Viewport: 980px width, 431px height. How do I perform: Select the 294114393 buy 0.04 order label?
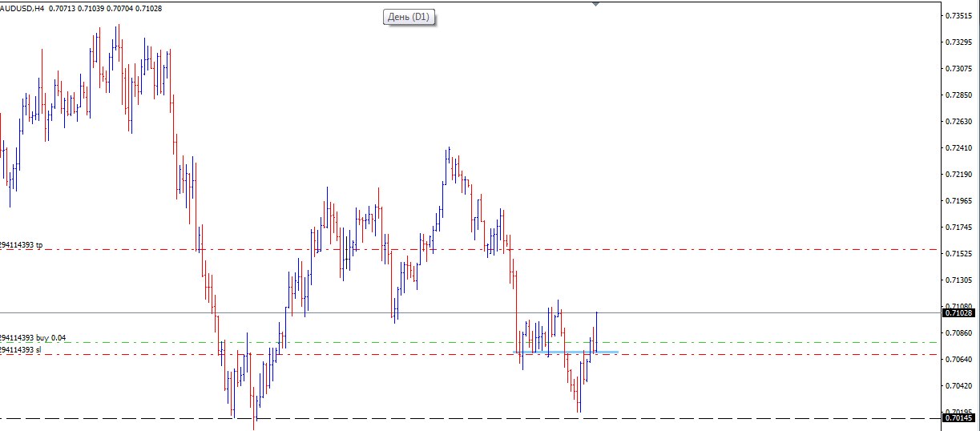click(x=33, y=339)
